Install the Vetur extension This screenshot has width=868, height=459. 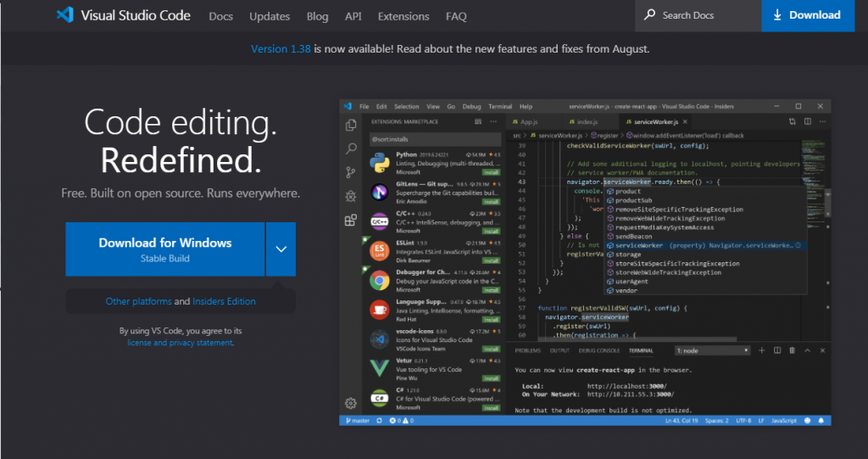tap(491, 378)
